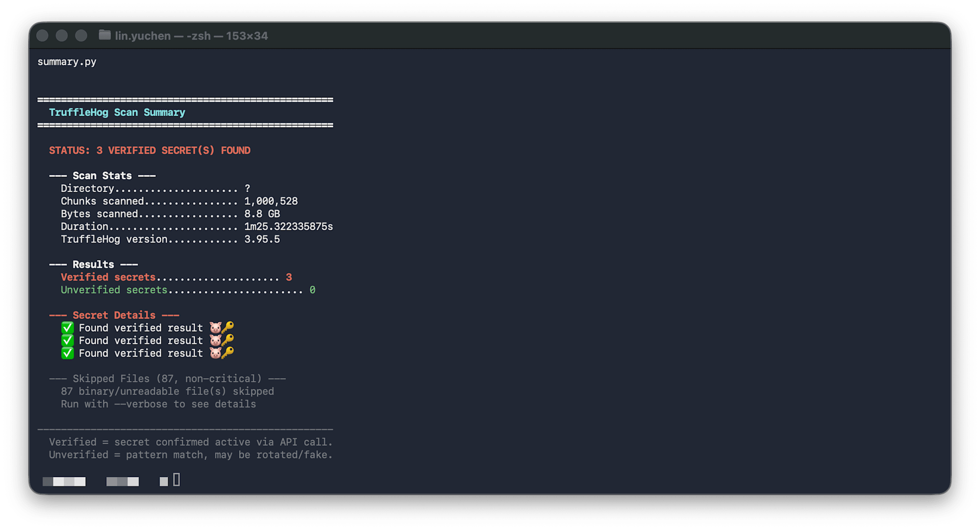
Task: Click the "Bytes scanned" label
Action: point(99,214)
